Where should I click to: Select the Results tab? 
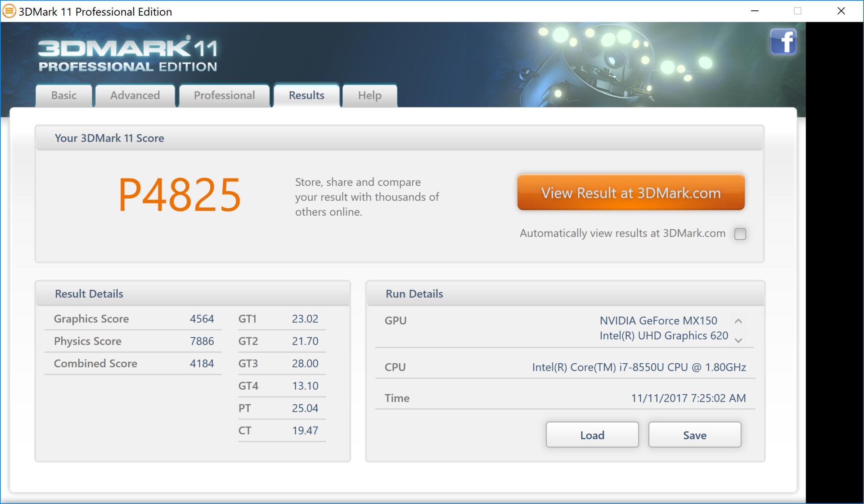click(x=306, y=95)
